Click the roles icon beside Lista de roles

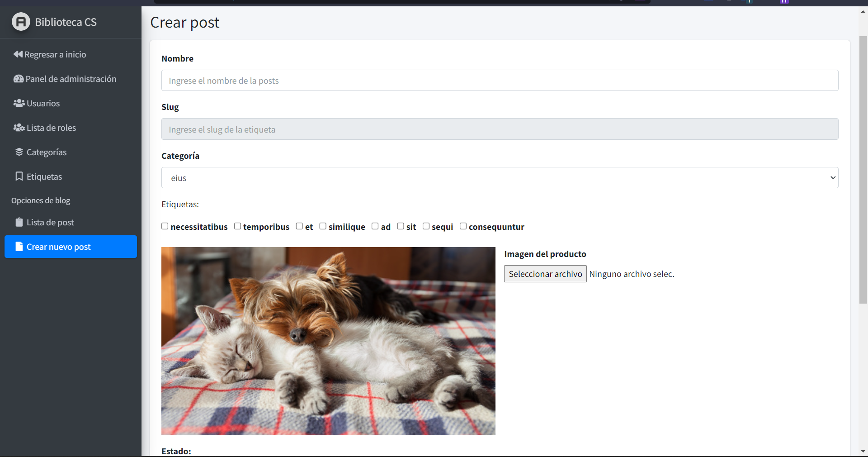[x=19, y=128]
